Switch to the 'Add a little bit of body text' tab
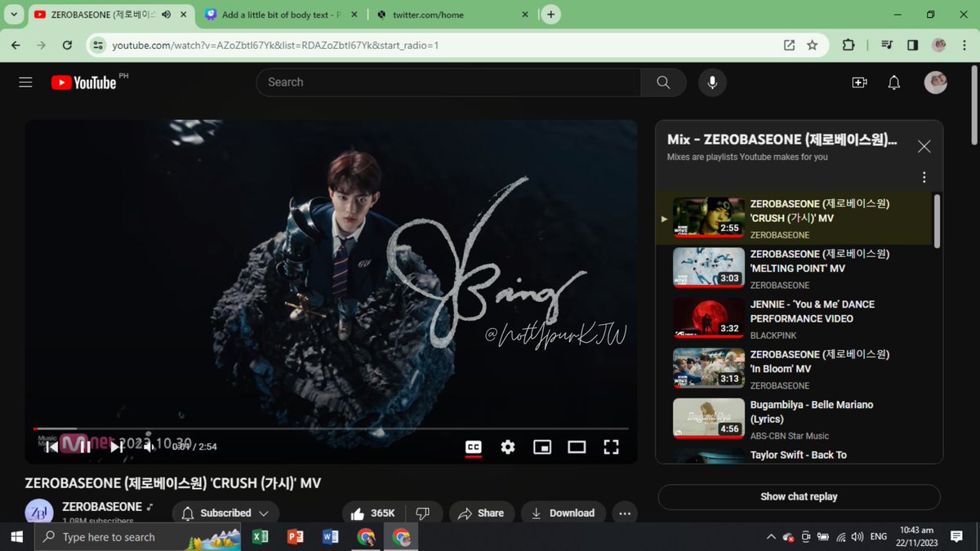Screen dimensions: 980x551 [279, 15]
